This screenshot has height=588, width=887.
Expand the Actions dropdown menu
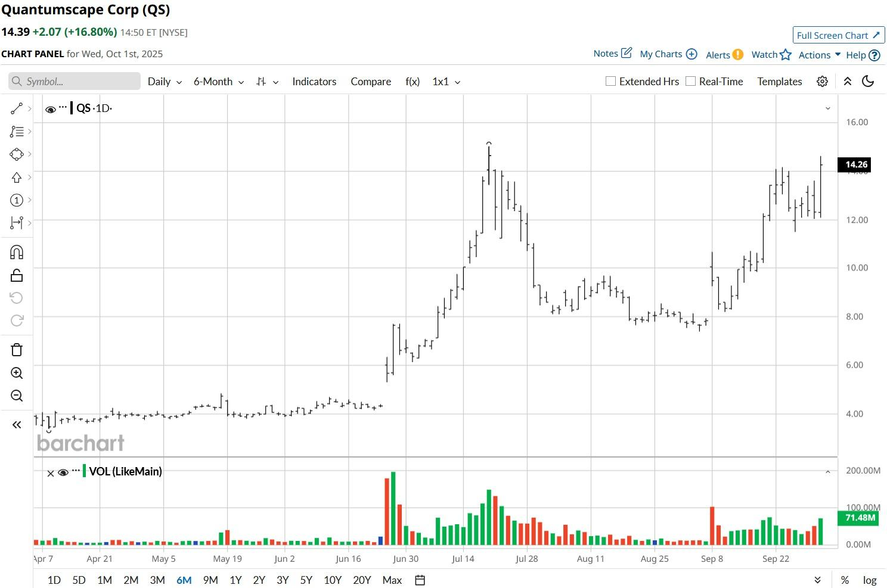(820, 55)
